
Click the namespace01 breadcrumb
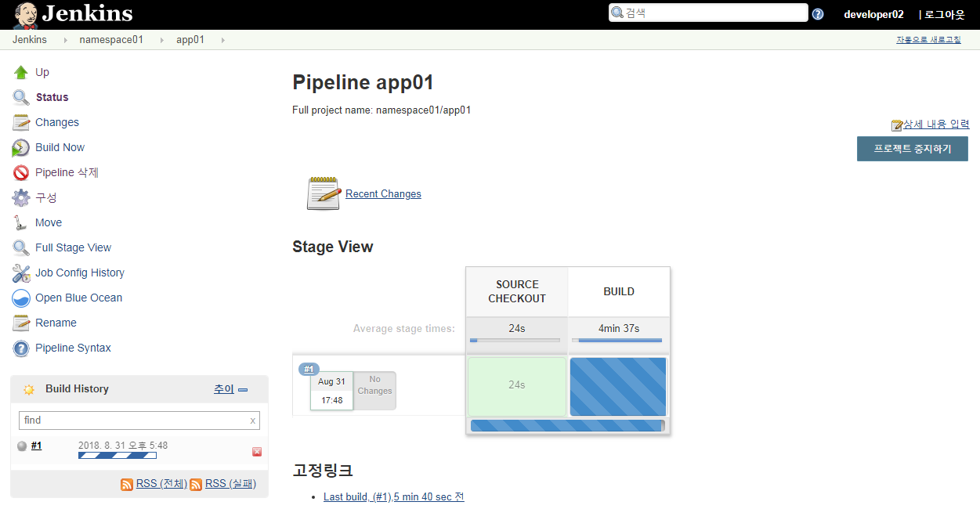click(111, 39)
